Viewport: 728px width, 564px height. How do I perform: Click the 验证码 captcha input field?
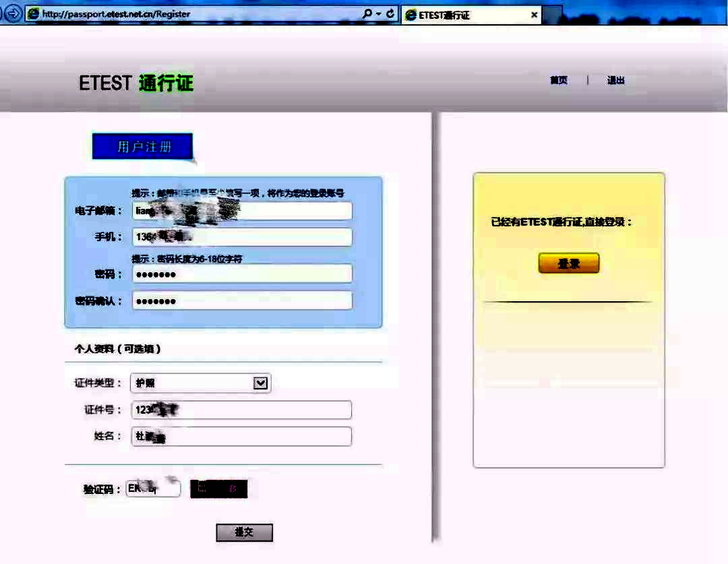pos(153,489)
